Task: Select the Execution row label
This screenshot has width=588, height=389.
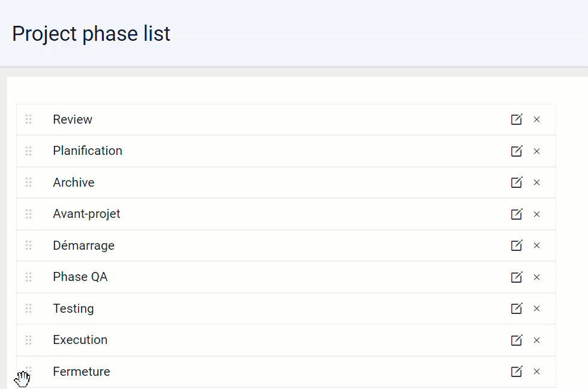Action: pos(80,340)
